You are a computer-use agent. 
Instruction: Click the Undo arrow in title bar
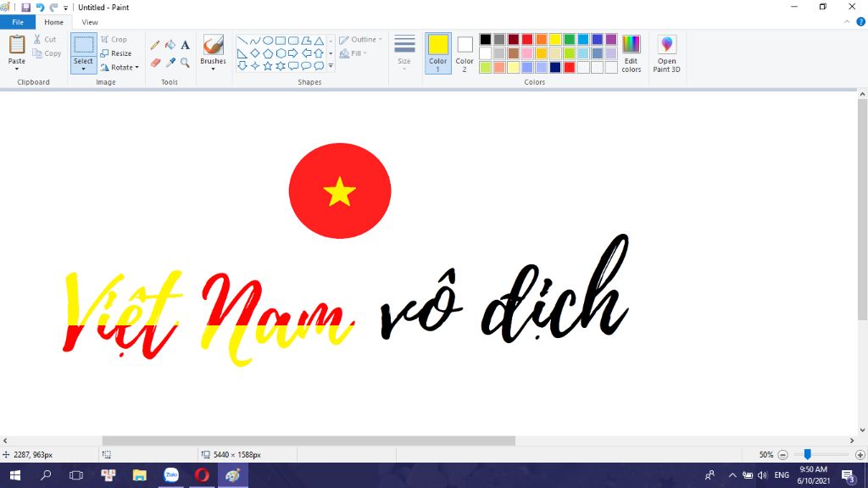click(x=40, y=7)
